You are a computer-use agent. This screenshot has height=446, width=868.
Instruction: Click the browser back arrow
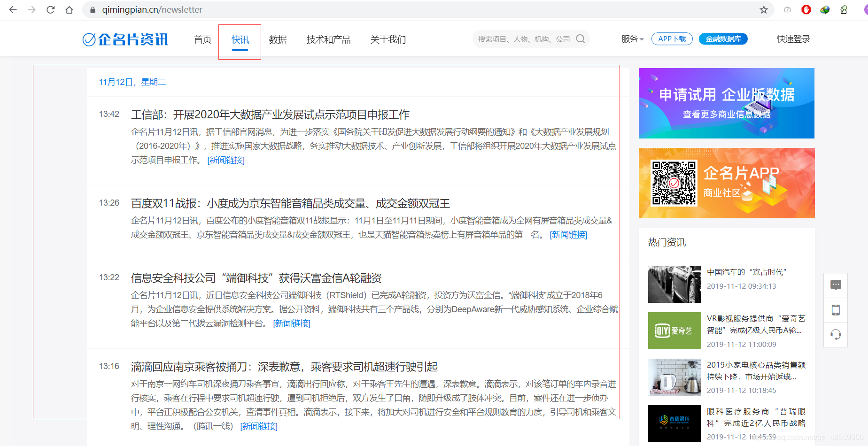13,9
